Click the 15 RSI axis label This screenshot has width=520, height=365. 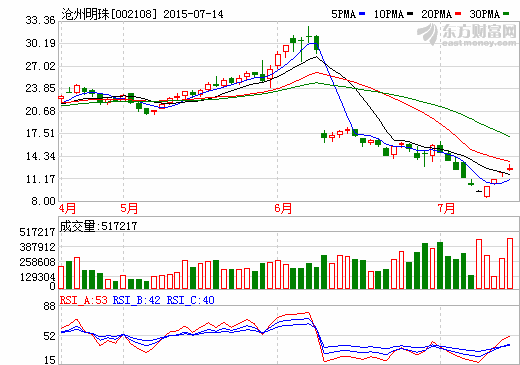[49, 360]
